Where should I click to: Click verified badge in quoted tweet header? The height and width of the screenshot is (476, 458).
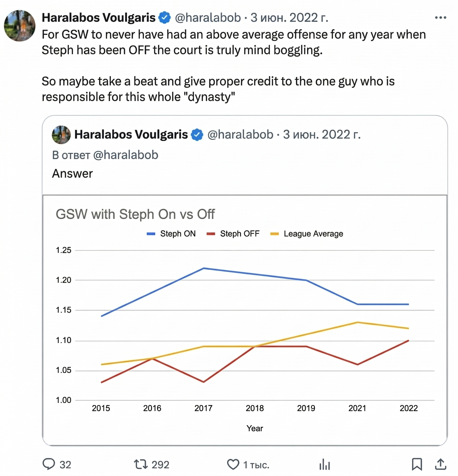(197, 135)
